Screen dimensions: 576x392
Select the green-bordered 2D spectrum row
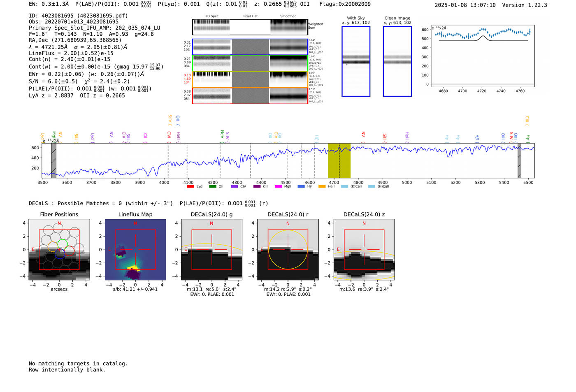tap(250, 63)
